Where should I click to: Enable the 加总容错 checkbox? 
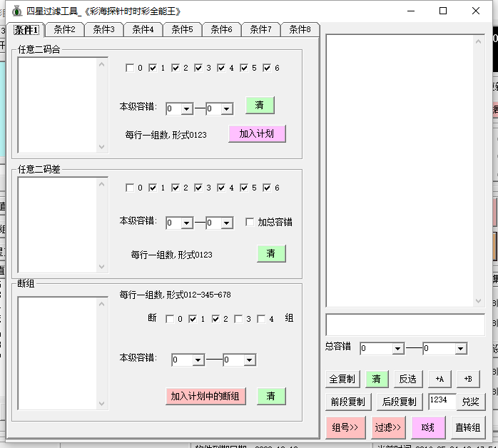[x=250, y=222]
